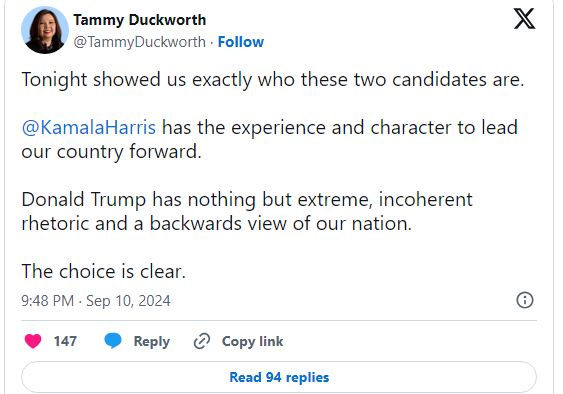Image resolution: width=563 pixels, height=394 pixels.
Task: Click the Copy link label
Action: tap(252, 341)
